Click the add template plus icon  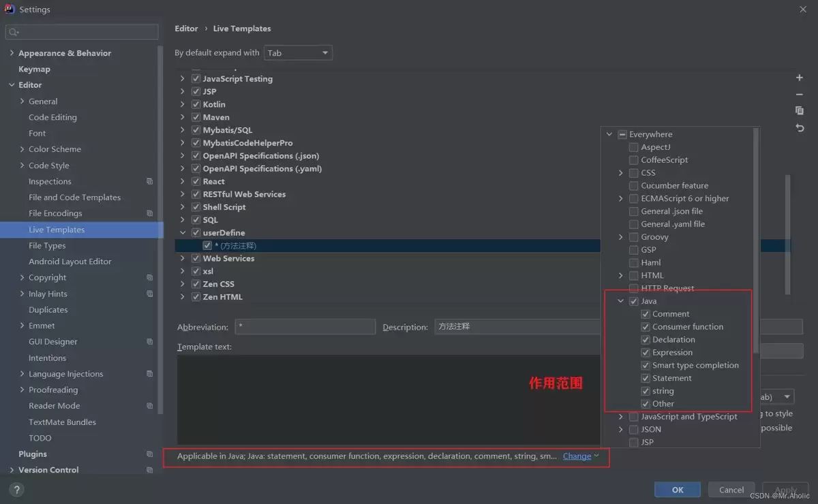point(800,78)
